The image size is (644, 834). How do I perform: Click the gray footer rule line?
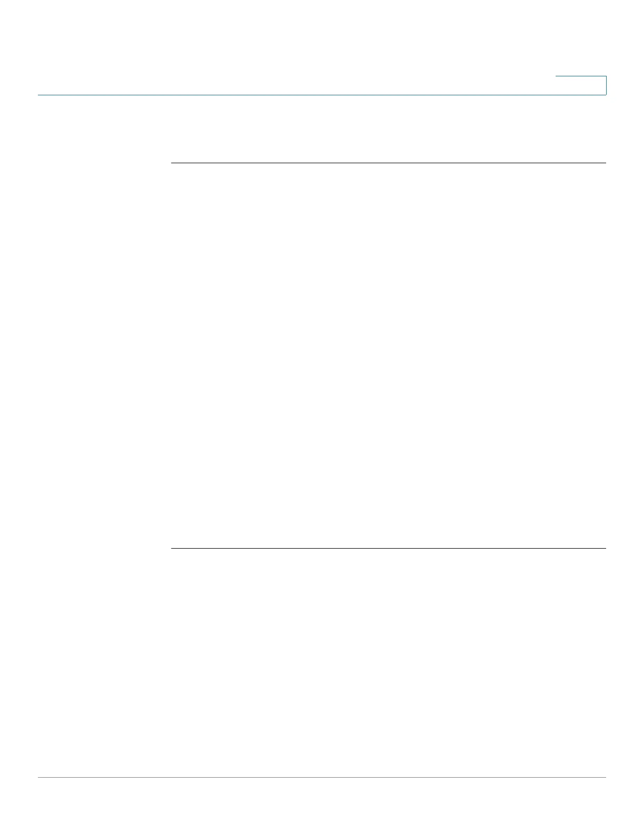click(322, 777)
